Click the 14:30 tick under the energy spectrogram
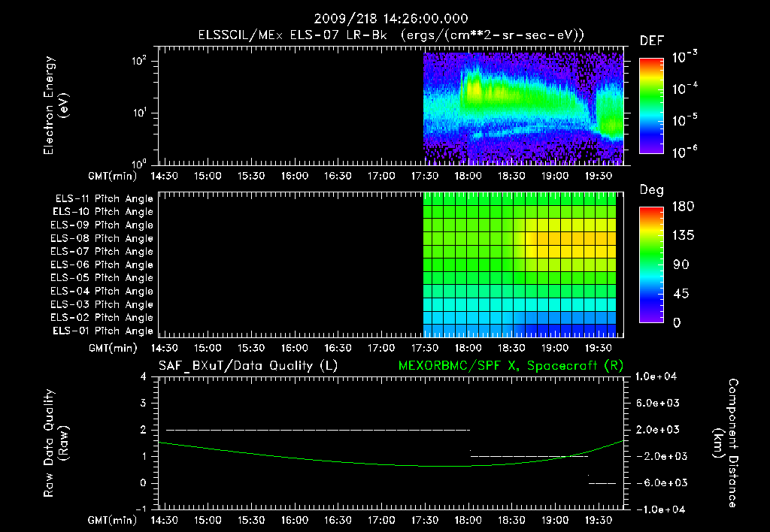Viewport: 770px width, 532px height. [x=165, y=176]
